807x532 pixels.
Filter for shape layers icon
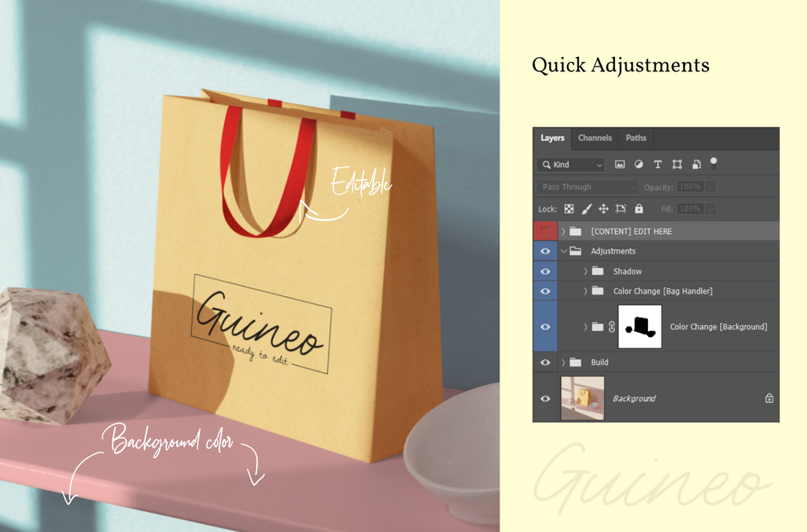coord(677,164)
